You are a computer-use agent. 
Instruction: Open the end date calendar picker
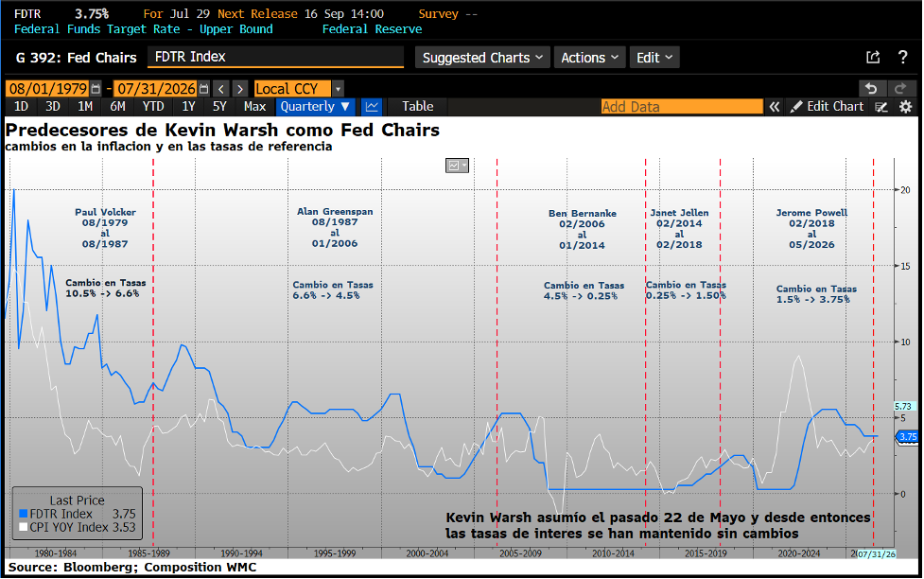(x=204, y=88)
